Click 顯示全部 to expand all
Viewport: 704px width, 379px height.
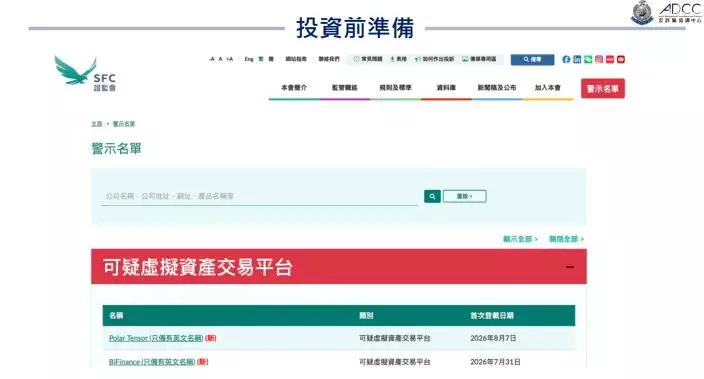(520, 239)
